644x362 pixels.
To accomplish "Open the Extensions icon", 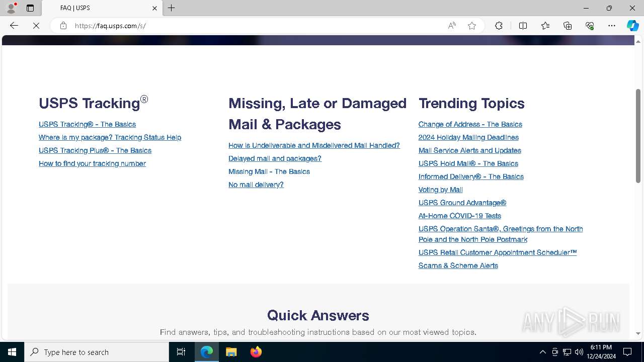I will [x=499, y=26].
